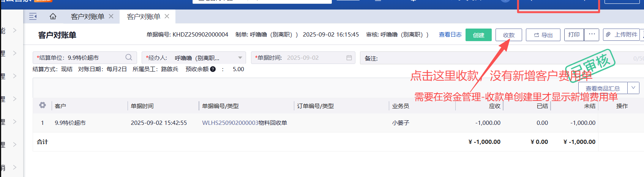The width and height of the screenshot is (644, 177).
Task: Open the calendar icon in 单据时间
Action: coord(349,58)
